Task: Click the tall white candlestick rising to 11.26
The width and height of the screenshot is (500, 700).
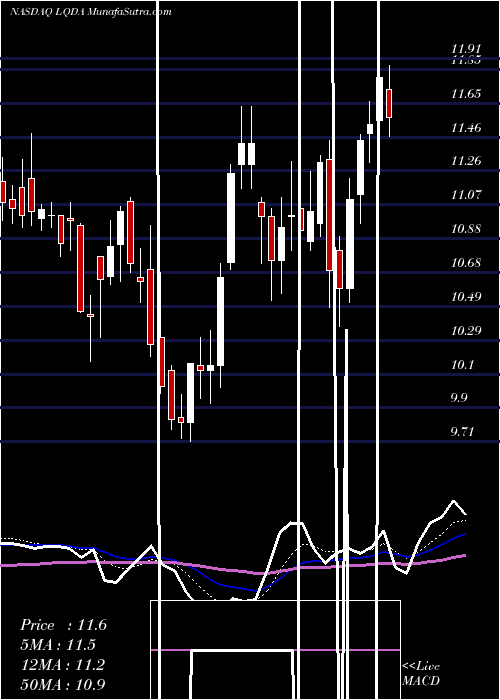Action: pyautogui.click(x=231, y=218)
